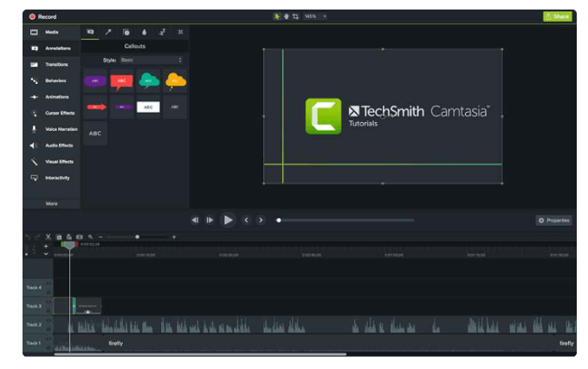Click the rewind playback button
The height and width of the screenshot is (369, 588).
point(195,220)
